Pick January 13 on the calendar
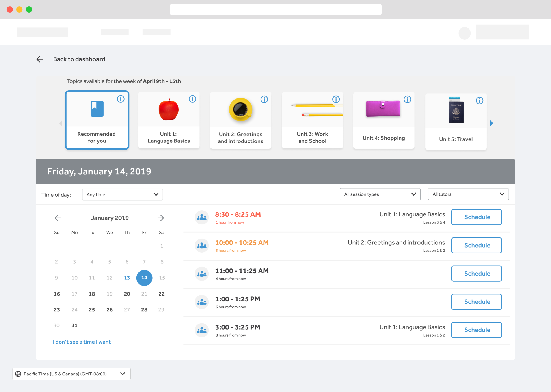Viewport: 551px width, 392px height. click(x=127, y=278)
